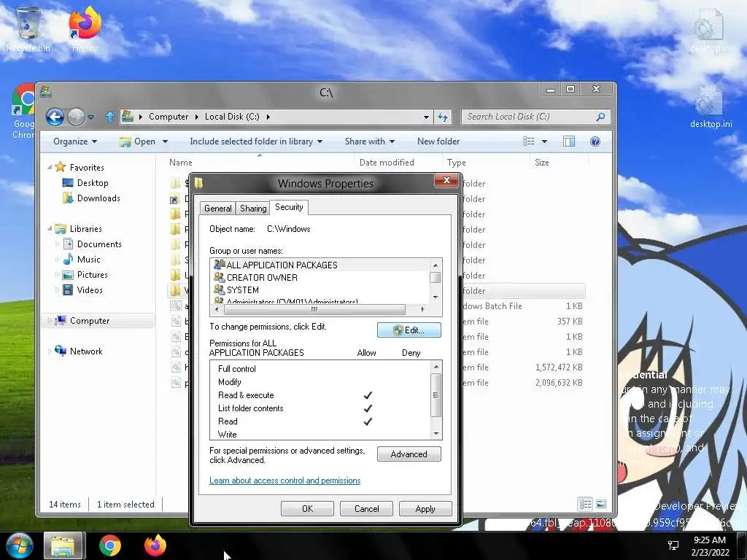Select Network in the navigation pane
The width and height of the screenshot is (747, 560).
click(79, 351)
